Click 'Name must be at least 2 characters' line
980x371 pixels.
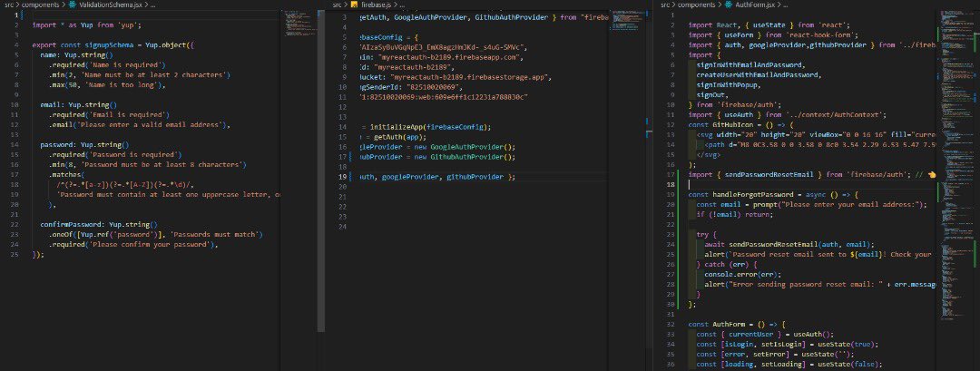(140, 75)
